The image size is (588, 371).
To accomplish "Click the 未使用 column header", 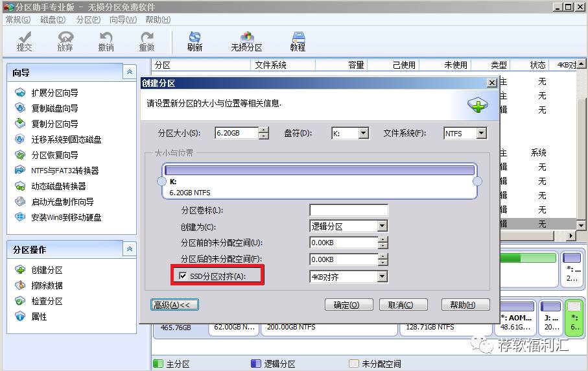I will click(445, 66).
